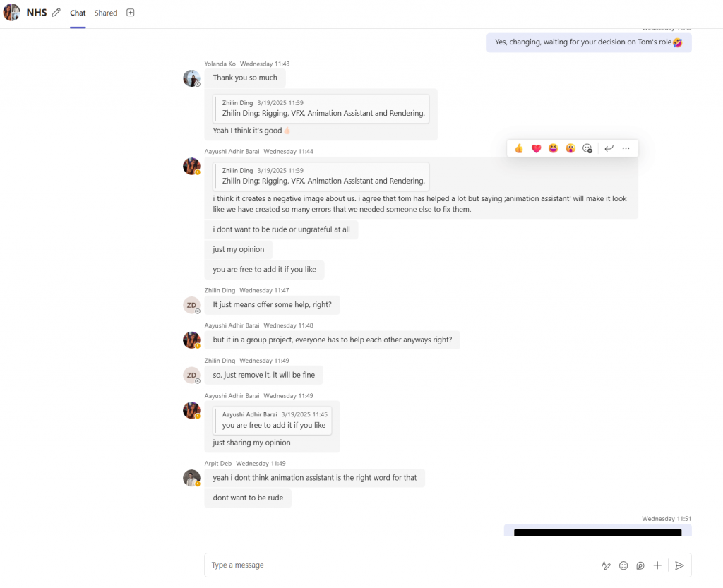
Task: Open emoji picker in compose box
Action: 623,565
